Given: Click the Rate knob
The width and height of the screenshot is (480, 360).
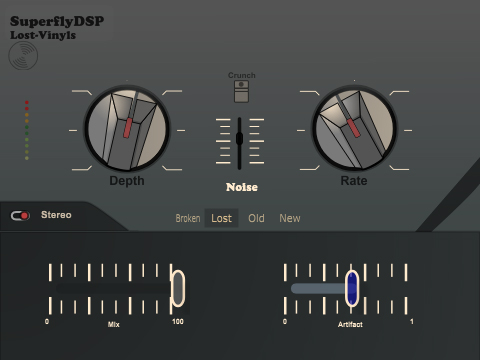Looking at the screenshot, I should tap(354, 128).
